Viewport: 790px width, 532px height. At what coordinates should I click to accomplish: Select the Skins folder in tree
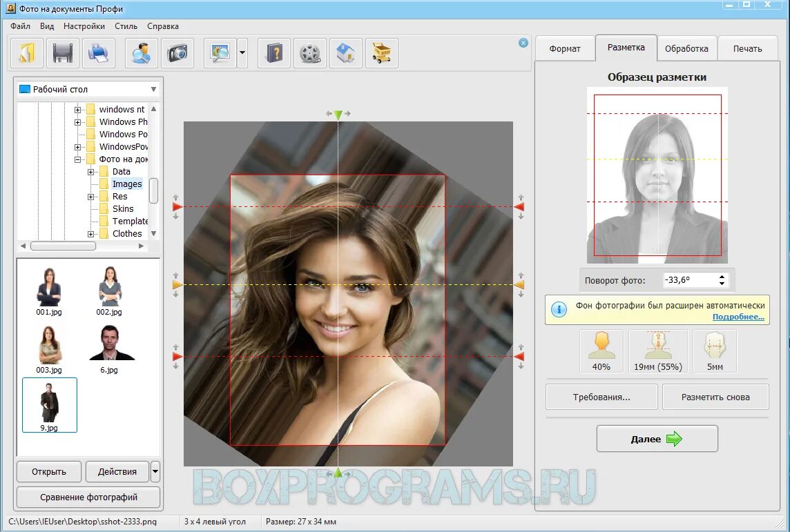[x=122, y=209]
